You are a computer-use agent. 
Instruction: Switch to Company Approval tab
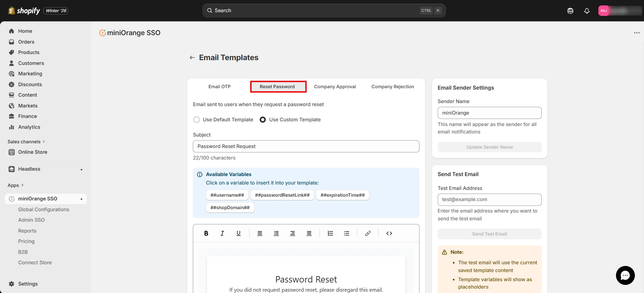(335, 87)
